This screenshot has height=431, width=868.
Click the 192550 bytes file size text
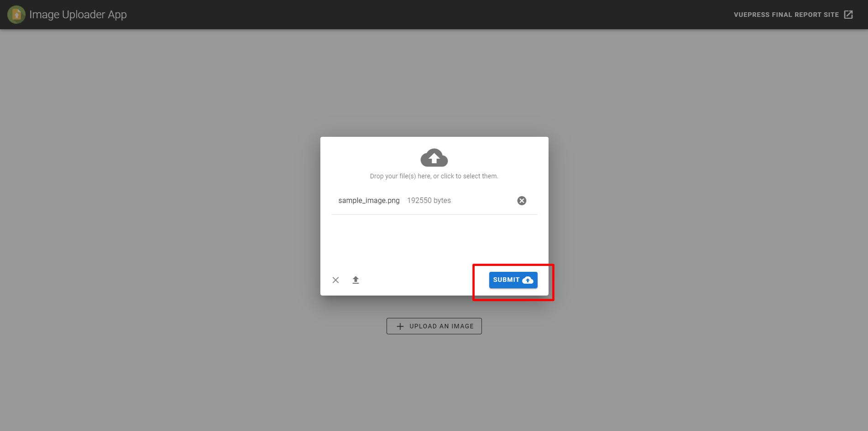pyautogui.click(x=429, y=200)
